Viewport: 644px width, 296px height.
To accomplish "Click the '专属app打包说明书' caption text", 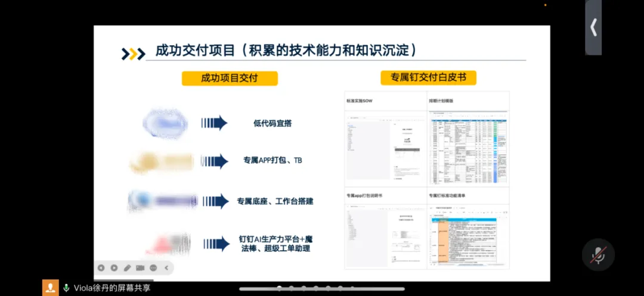I will [x=364, y=196].
